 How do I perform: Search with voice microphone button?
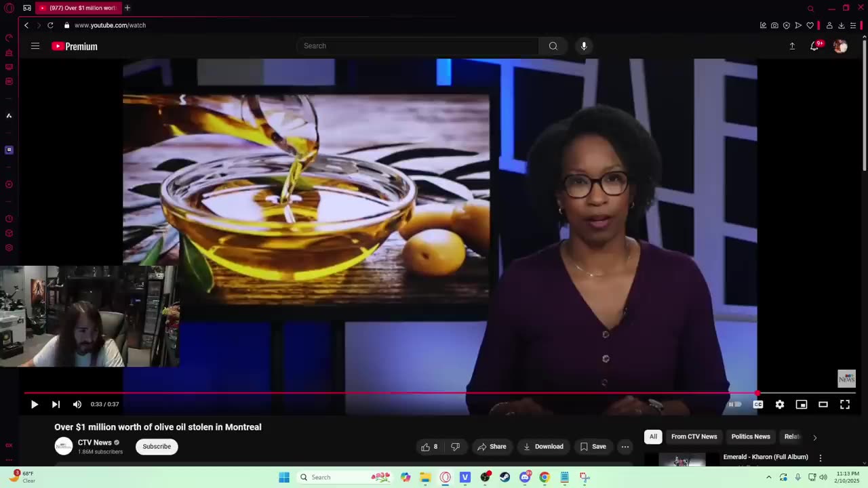(584, 46)
